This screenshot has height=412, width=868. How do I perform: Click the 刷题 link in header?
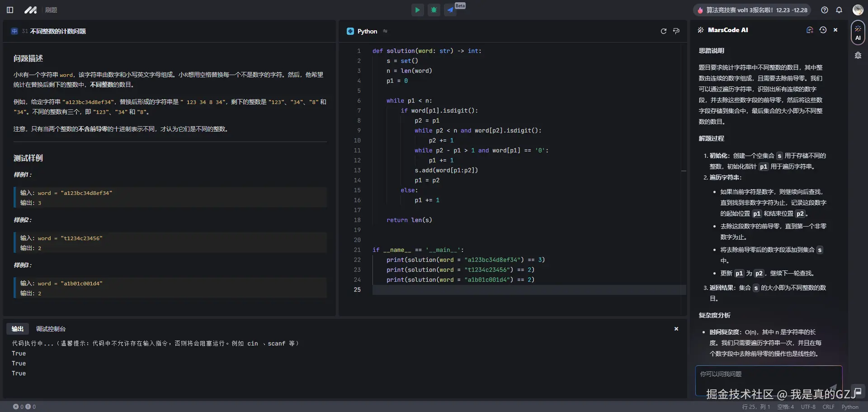pyautogui.click(x=51, y=10)
